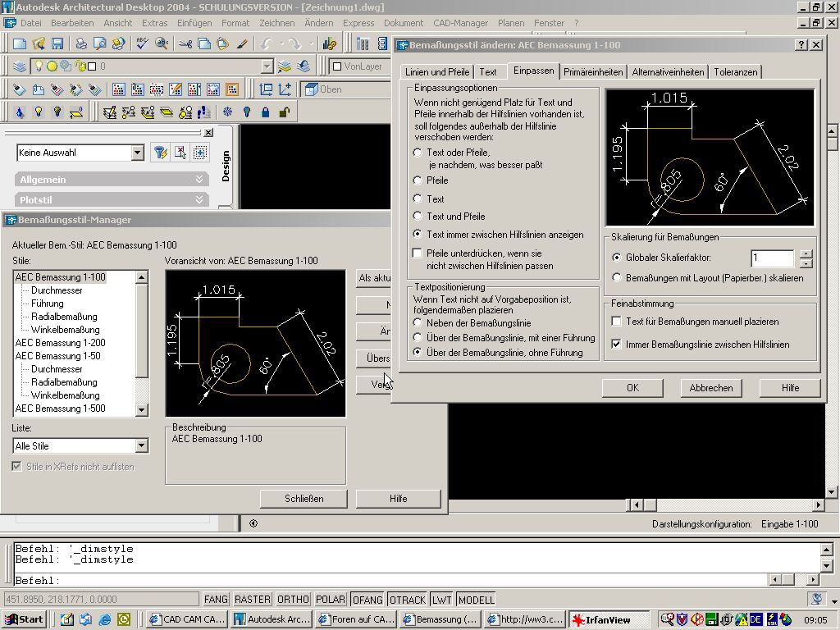Select the 'Text und Pfeile' radio option
This screenshot has height=630, width=840.
click(x=418, y=217)
